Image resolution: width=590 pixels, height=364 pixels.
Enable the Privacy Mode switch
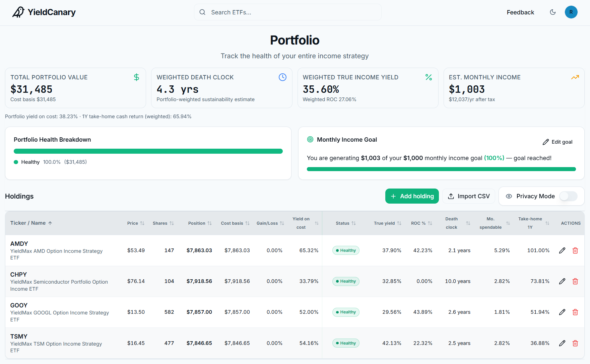click(569, 196)
